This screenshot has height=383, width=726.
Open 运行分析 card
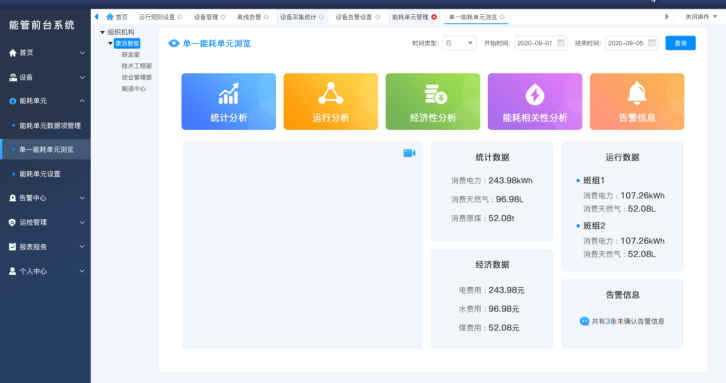click(x=331, y=101)
